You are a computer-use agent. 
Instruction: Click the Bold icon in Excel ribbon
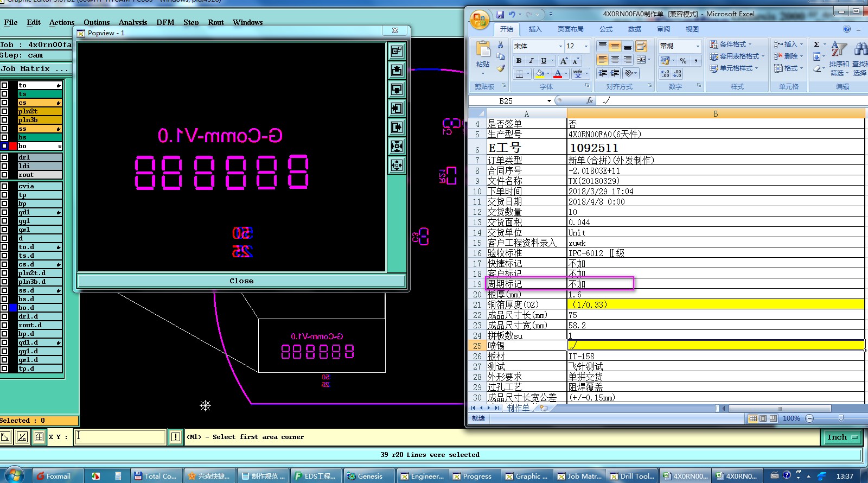[519, 61]
